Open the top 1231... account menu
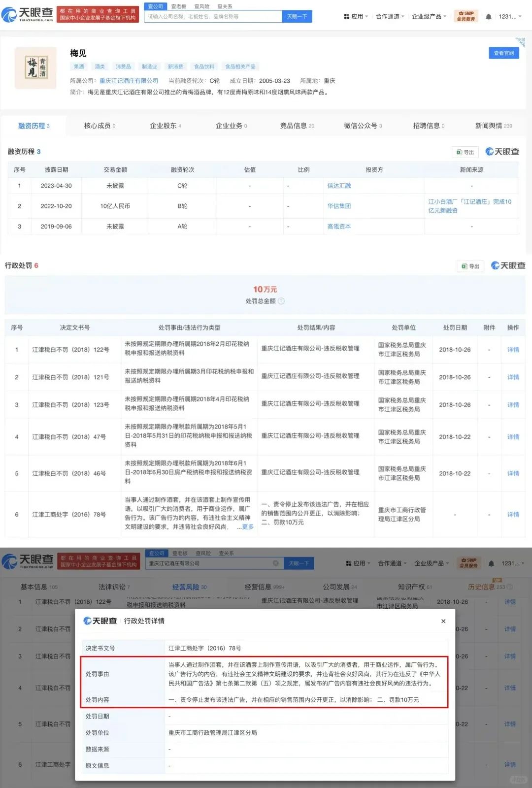 [x=510, y=16]
